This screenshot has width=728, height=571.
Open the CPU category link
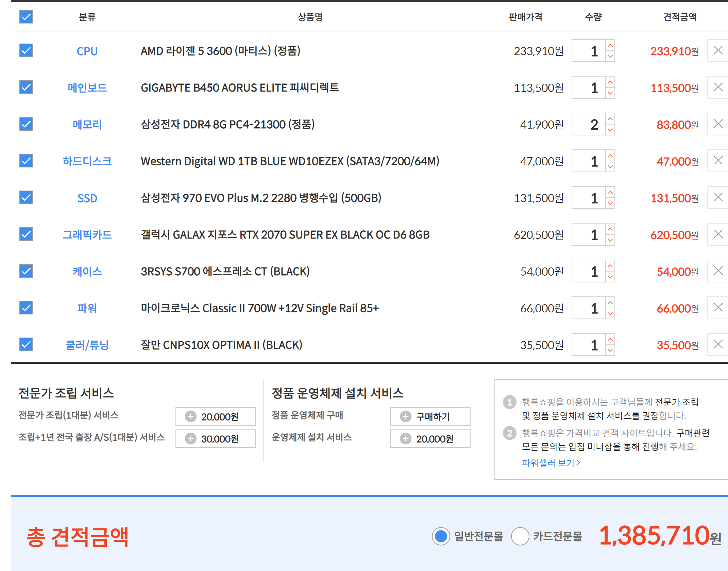87,51
